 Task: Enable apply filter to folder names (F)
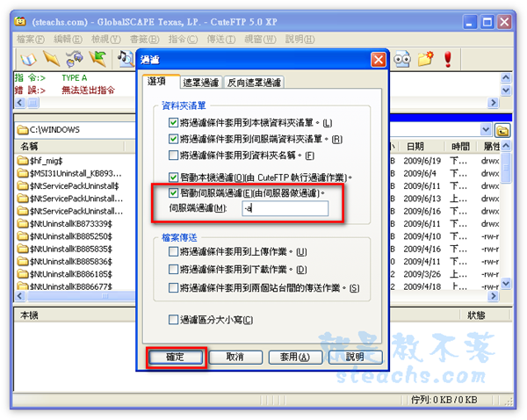(173, 155)
